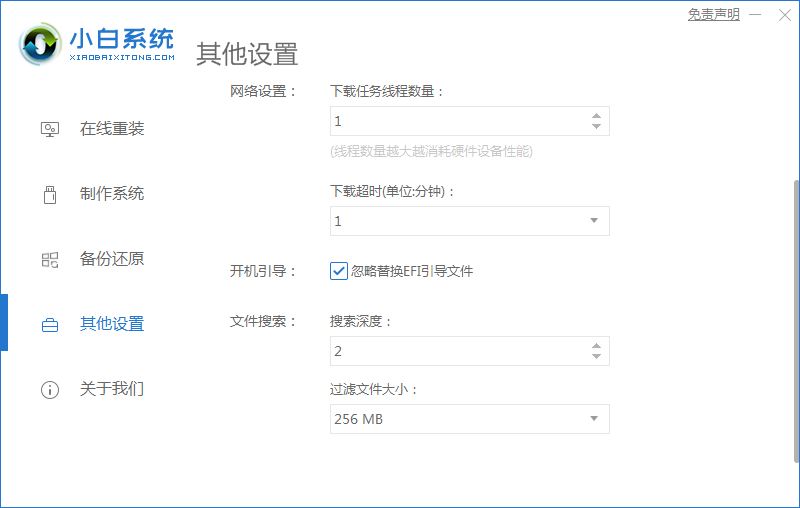Increase 搜索深度 with the up arrow
Image resolution: width=800 pixels, height=508 pixels.
(x=596, y=345)
